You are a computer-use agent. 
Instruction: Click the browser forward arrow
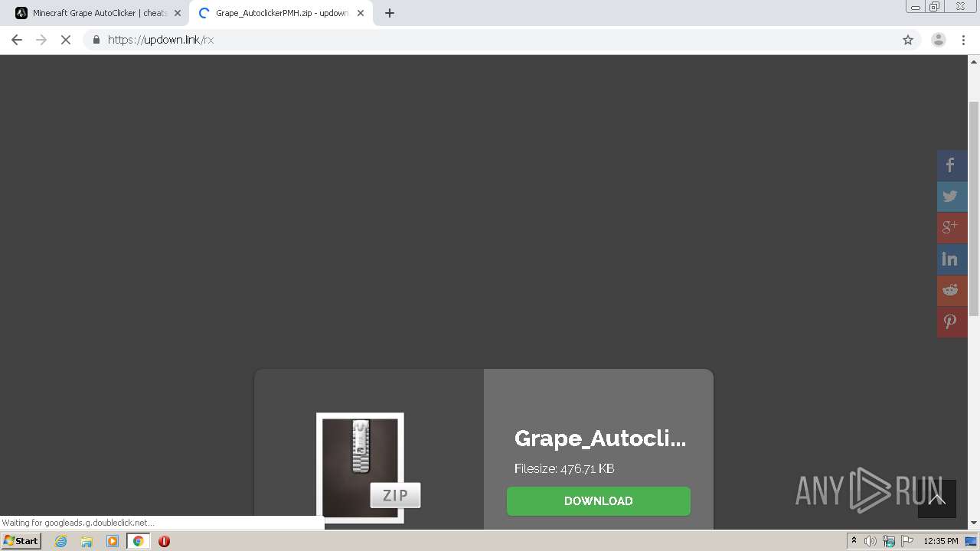41,40
